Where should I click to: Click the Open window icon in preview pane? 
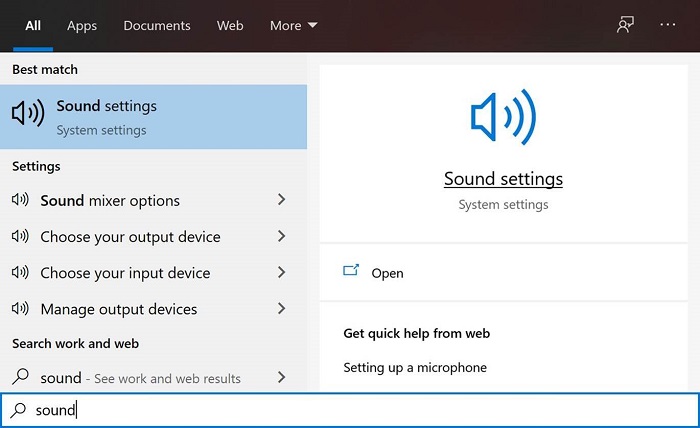coord(351,271)
